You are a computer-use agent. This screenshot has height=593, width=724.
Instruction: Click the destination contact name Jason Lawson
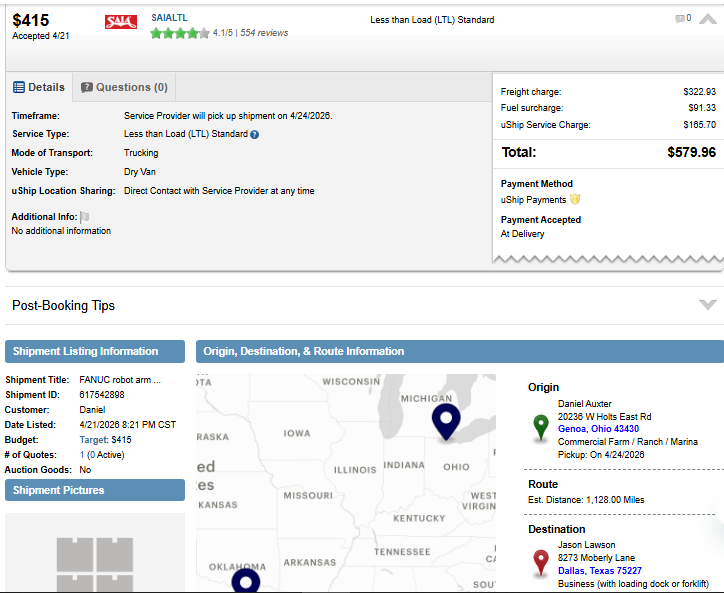point(586,545)
